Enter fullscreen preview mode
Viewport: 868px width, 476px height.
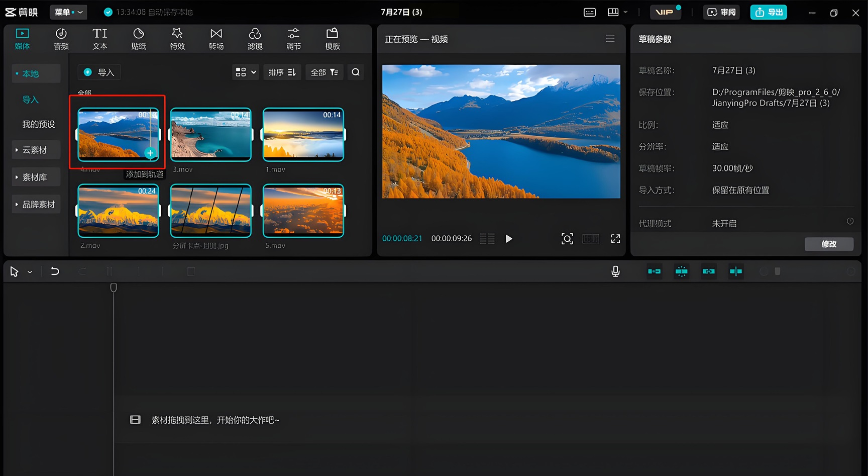[x=615, y=239]
